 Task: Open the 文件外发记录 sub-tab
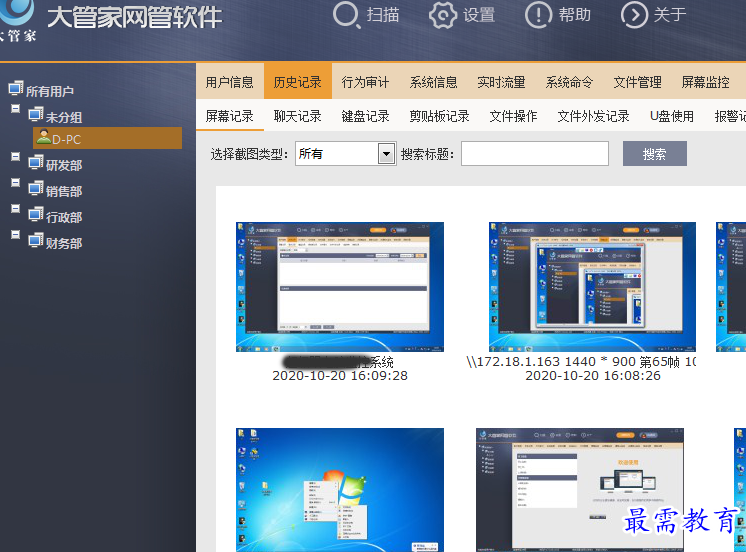(x=594, y=116)
